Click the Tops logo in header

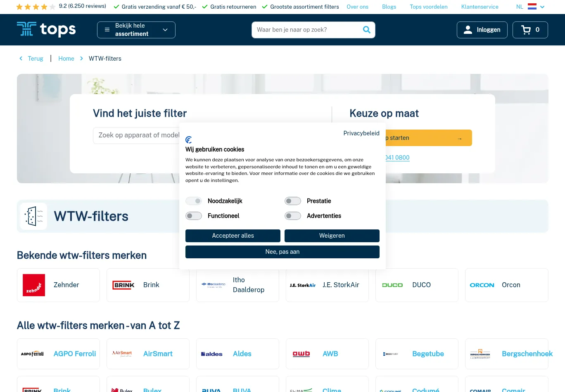pos(46,29)
